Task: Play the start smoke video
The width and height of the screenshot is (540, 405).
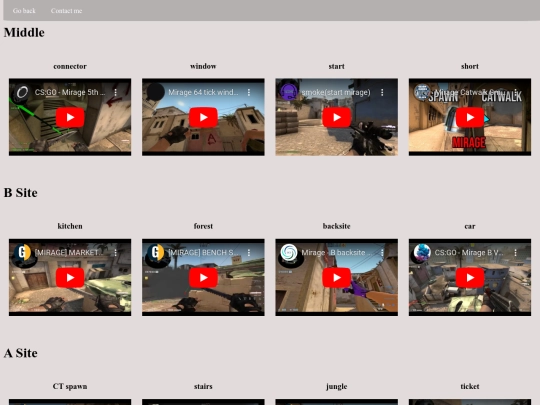Action: pyautogui.click(x=336, y=117)
